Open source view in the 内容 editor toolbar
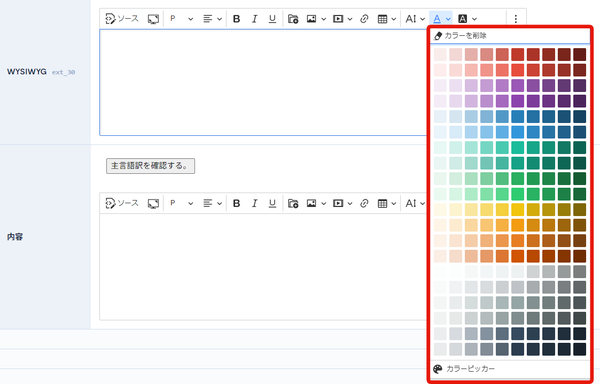 pos(122,203)
